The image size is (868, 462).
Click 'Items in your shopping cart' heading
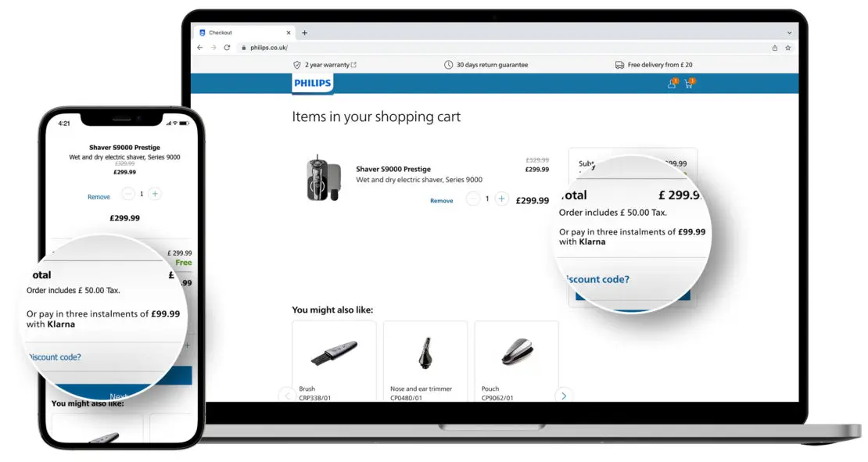pyautogui.click(x=376, y=116)
